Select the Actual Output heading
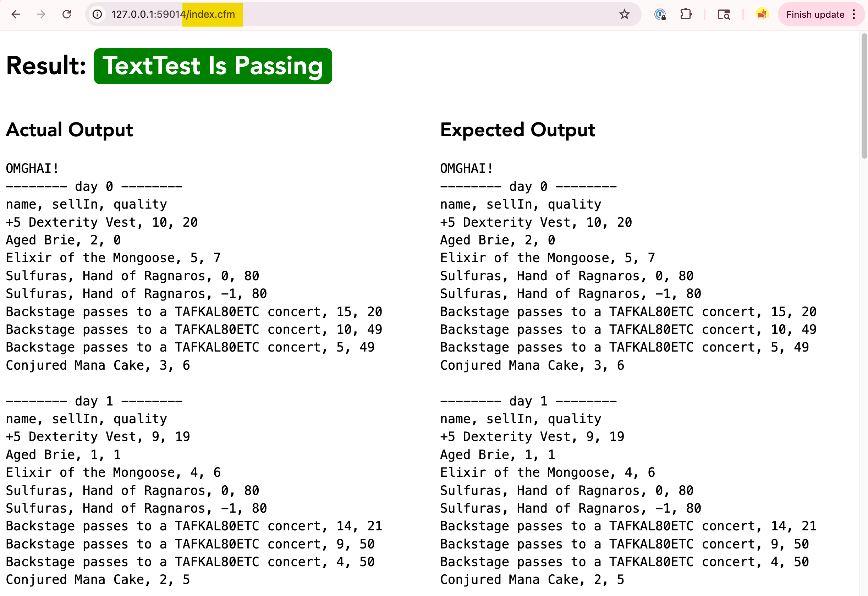Image resolution: width=868 pixels, height=596 pixels. [69, 130]
